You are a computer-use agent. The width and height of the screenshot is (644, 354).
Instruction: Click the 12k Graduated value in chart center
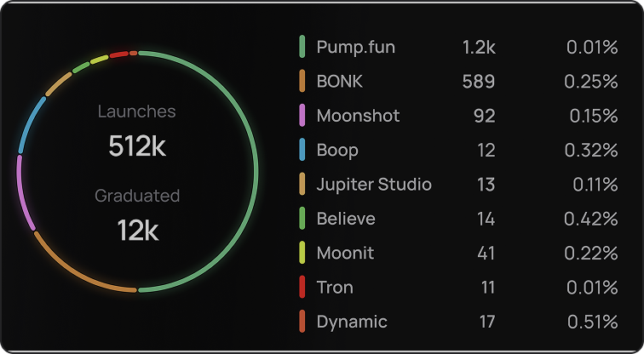[x=138, y=230]
